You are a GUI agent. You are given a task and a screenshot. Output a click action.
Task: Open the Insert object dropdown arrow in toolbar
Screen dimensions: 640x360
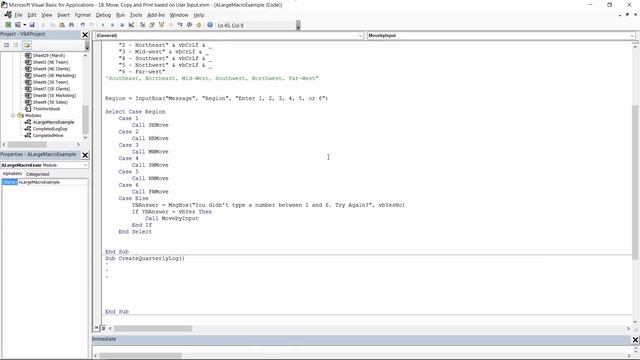coord(24,25)
